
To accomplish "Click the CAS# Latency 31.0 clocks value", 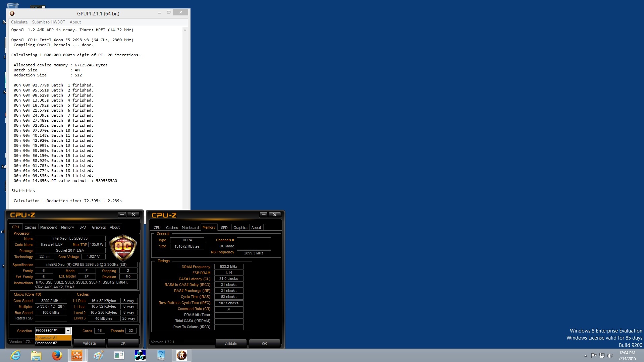I will click(x=229, y=279).
